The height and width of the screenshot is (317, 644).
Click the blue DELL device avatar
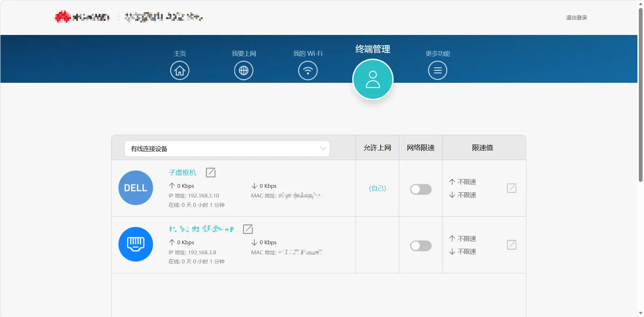[x=136, y=188]
